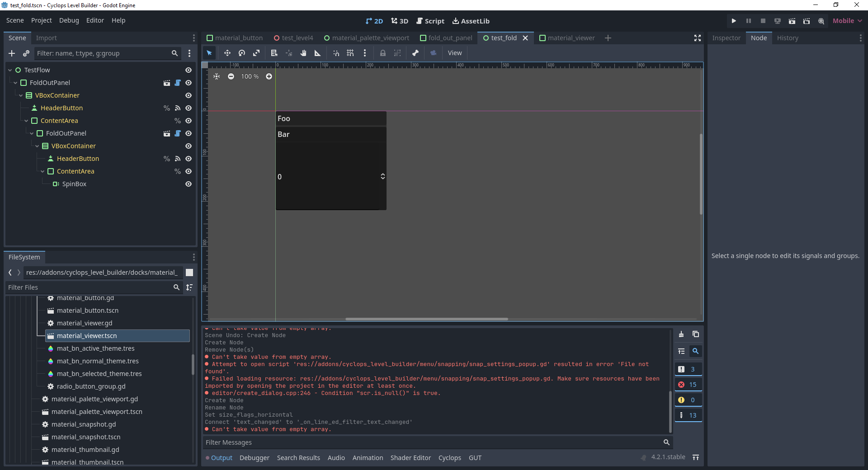Clear the Output log with broom icon
Viewport: 868px width, 470px height.
681,334
